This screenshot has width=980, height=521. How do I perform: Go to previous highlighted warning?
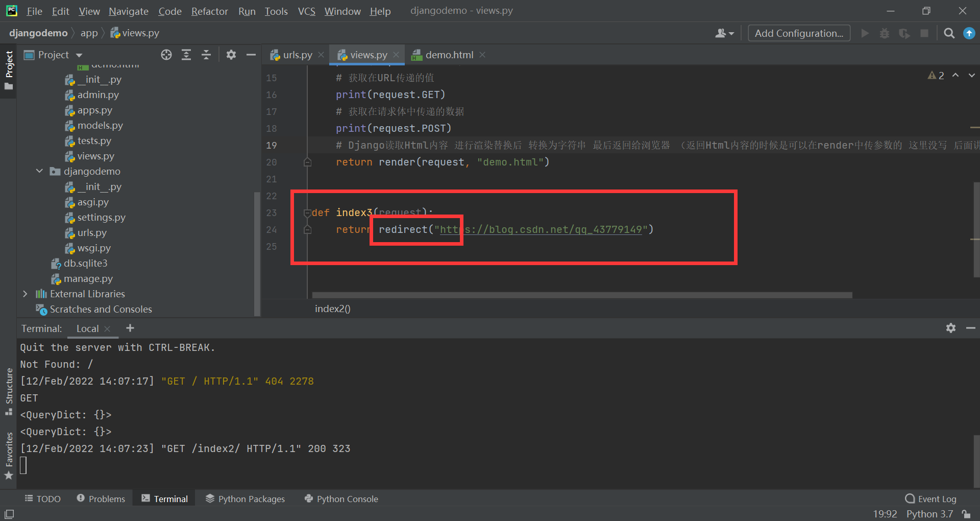pos(955,75)
